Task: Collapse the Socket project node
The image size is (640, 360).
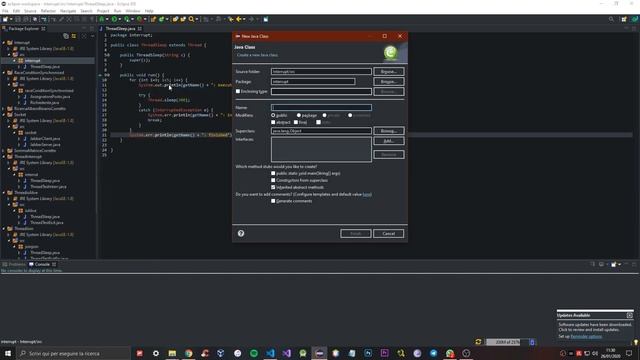Action: [x=4, y=115]
